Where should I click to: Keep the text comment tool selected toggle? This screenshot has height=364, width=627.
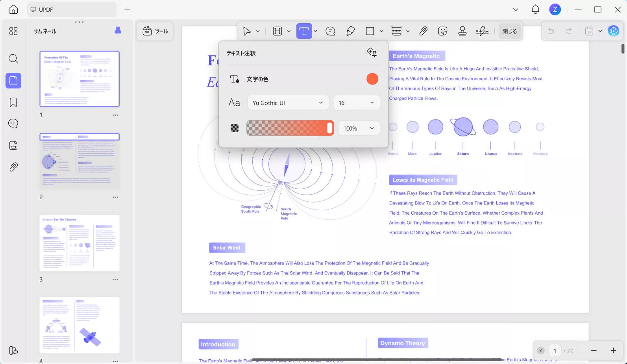point(372,53)
